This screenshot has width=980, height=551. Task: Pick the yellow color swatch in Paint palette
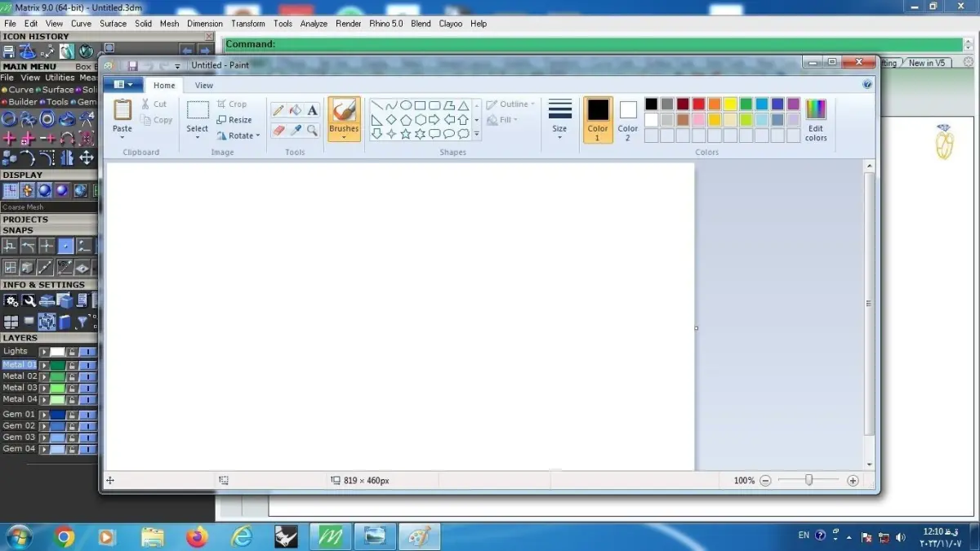(730, 104)
